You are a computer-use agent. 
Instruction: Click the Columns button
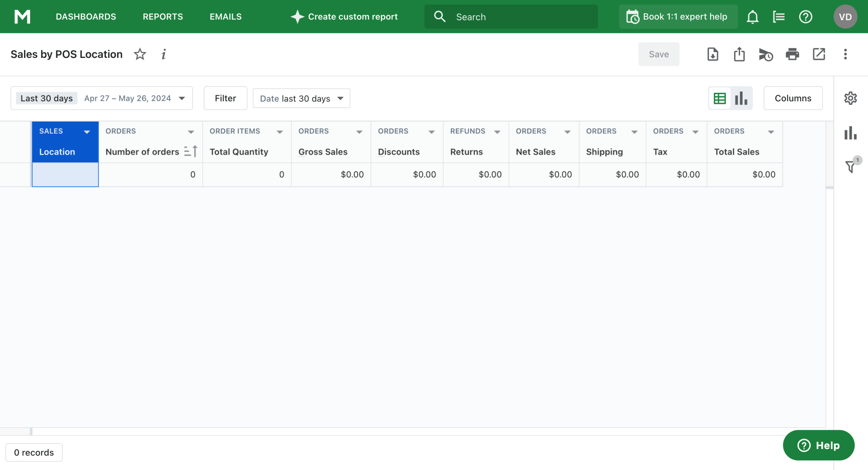[x=792, y=98]
